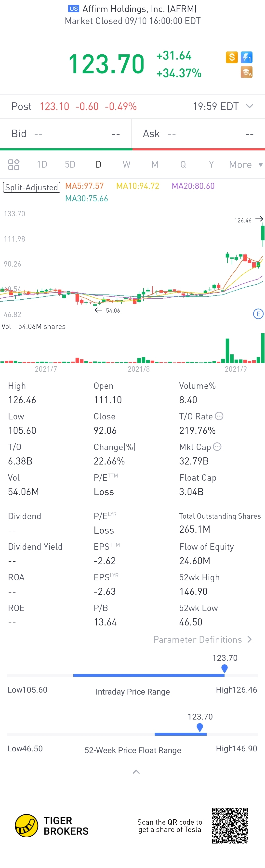
Task: Tap the 52wk Low value 46.50
Action: pyautogui.click(x=191, y=622)
